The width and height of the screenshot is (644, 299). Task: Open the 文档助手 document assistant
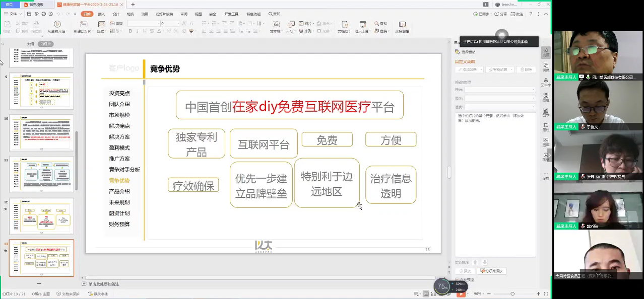344,24
